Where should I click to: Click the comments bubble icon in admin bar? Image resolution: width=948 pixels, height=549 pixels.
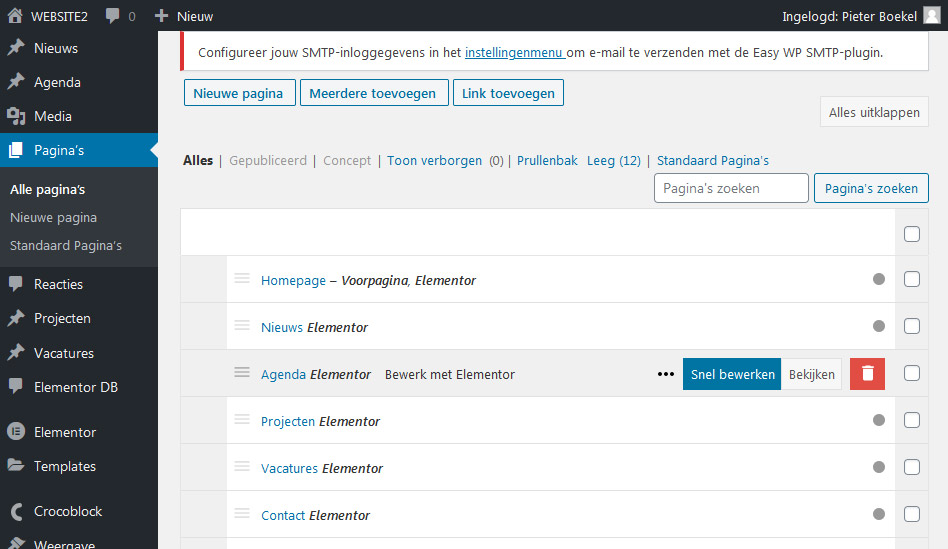click(113, 16)
